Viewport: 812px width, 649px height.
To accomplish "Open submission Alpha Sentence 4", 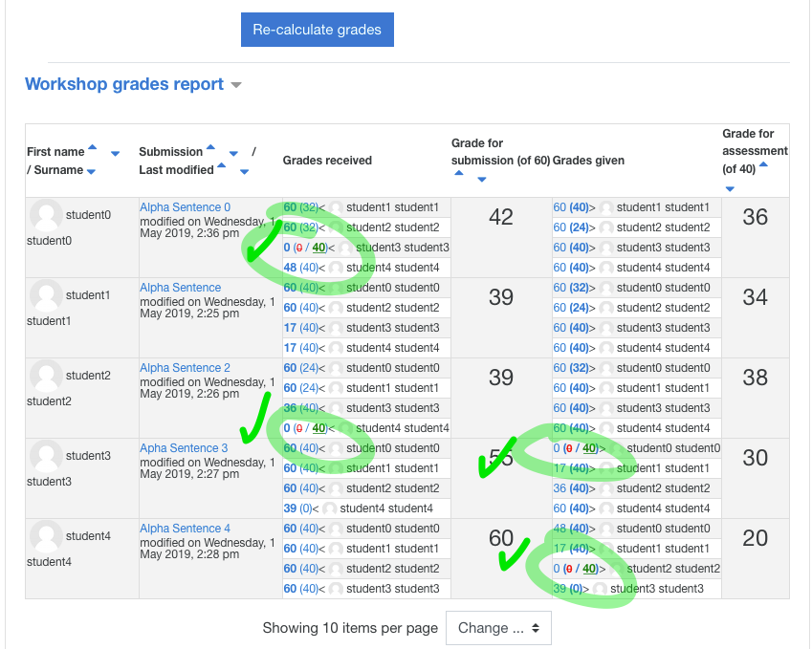I will tap(185, 528).
